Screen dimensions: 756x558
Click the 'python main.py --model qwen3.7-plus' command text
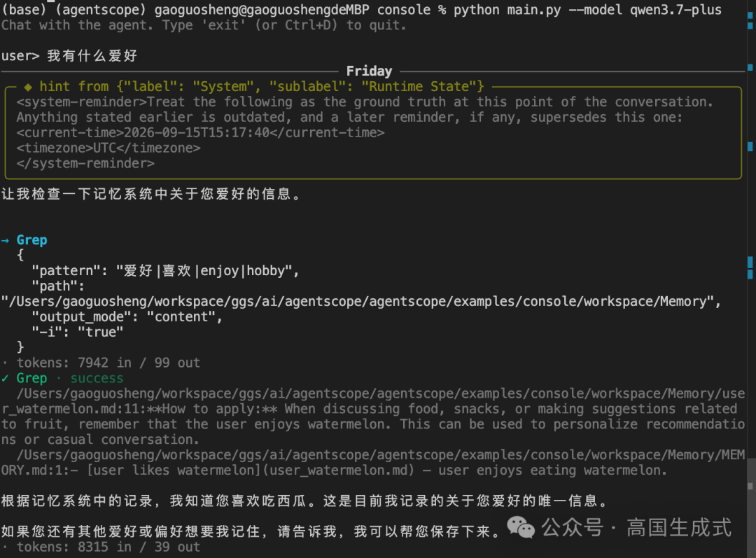587,10
